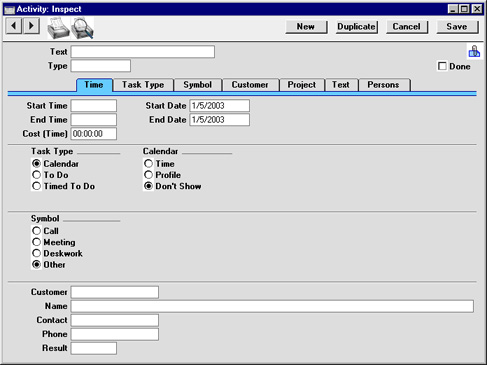
Task: Select the To Do radio button
Action: [36, 175]
